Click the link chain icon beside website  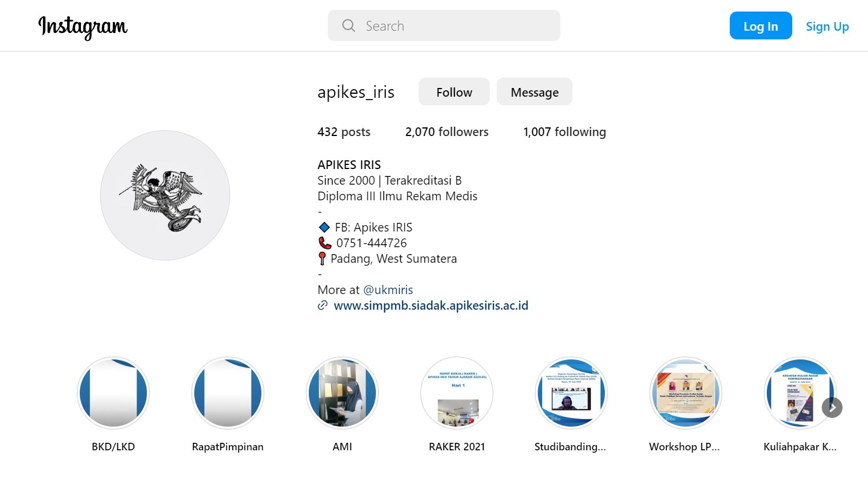coord(323,306)
